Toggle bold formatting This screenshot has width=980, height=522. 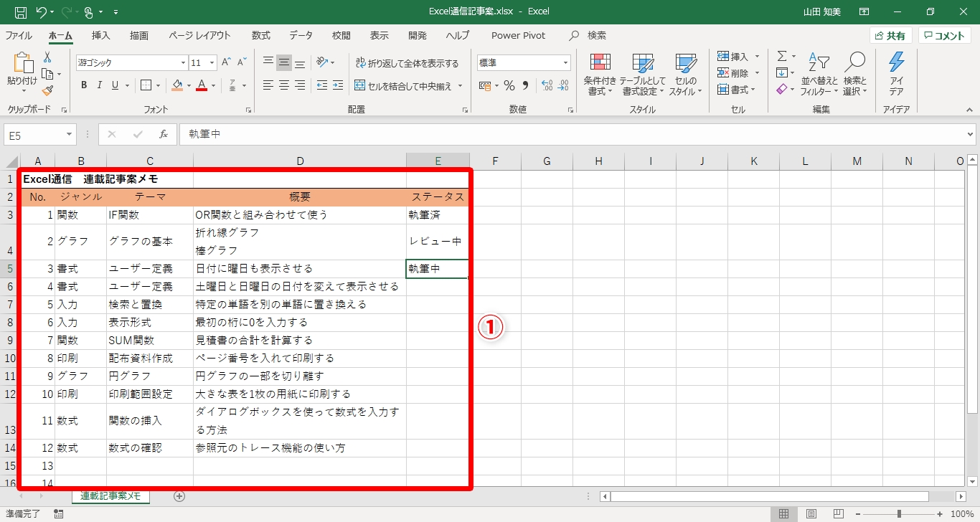coord(83,86)
